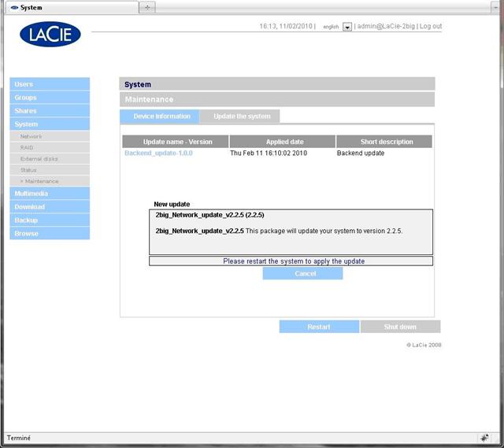Open the Shares section in sidebar

[26, 111]
